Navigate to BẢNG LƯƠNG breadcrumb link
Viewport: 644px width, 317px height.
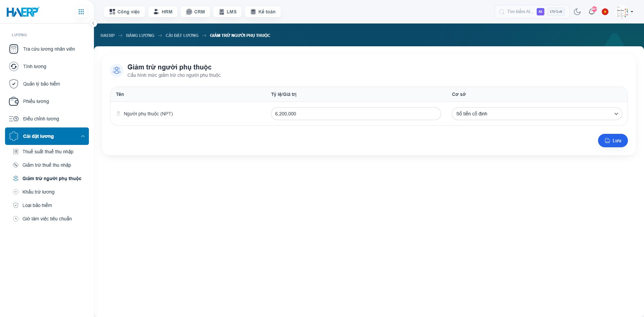point(140,35)
